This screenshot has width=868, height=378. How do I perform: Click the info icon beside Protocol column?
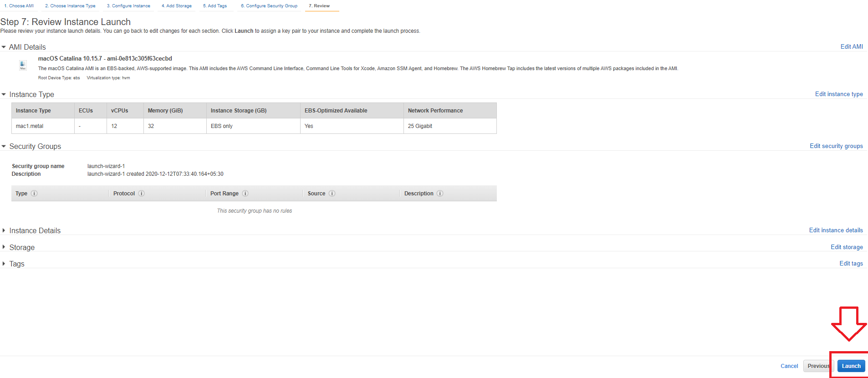(x=141, y=193)
